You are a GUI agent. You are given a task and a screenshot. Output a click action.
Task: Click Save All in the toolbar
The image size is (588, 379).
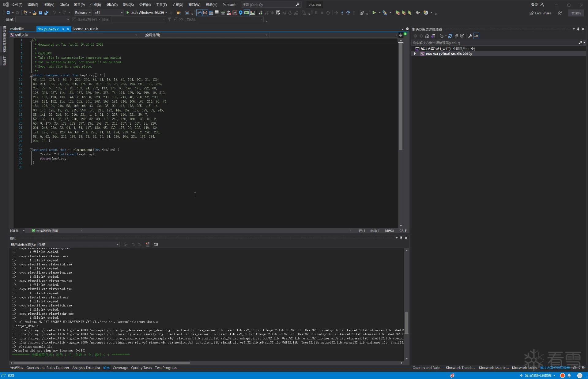46,13
